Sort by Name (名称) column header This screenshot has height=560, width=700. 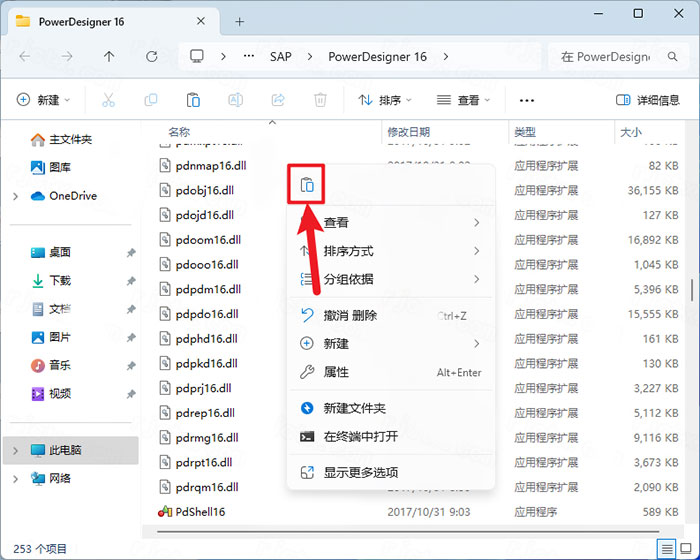(x=179, y=132)
